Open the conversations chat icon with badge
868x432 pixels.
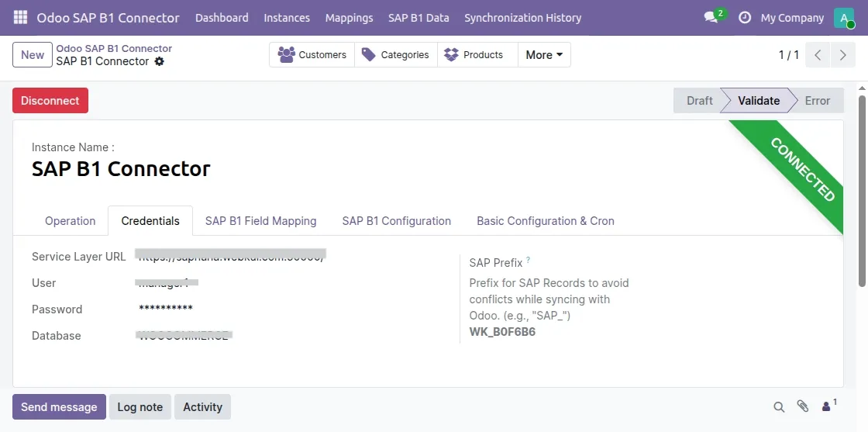pos(714,16)
